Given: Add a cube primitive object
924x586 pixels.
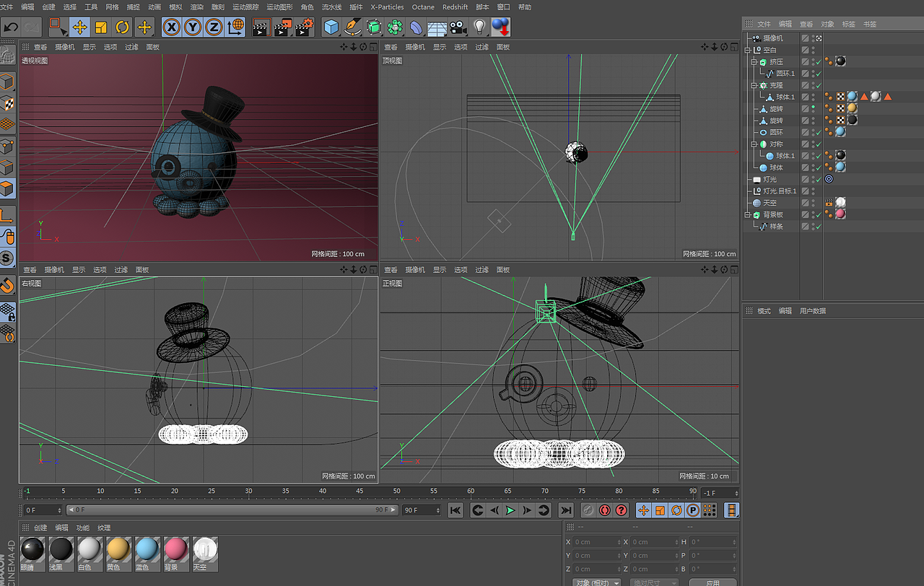Looking at the screenshot, I should (331, 27).
